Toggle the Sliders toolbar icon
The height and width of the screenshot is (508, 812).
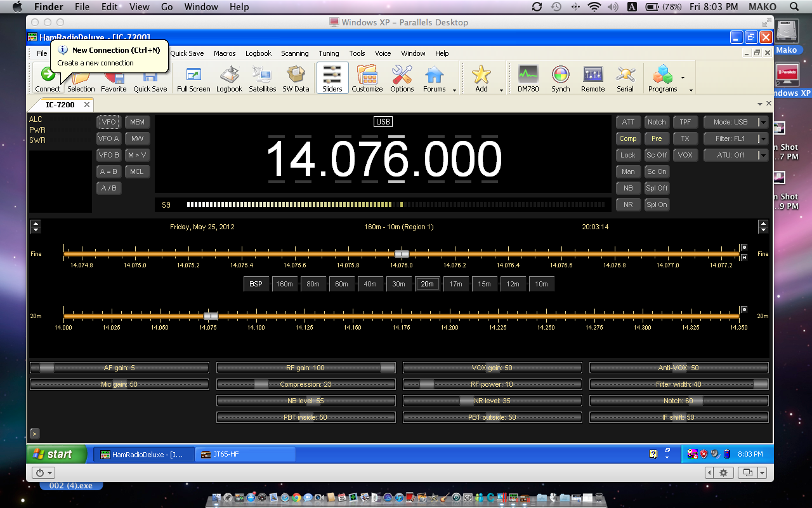pos(332,79)
